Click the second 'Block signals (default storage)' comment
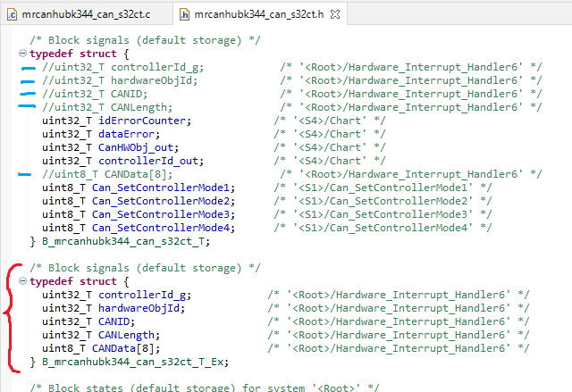 (x=145, y=268)
